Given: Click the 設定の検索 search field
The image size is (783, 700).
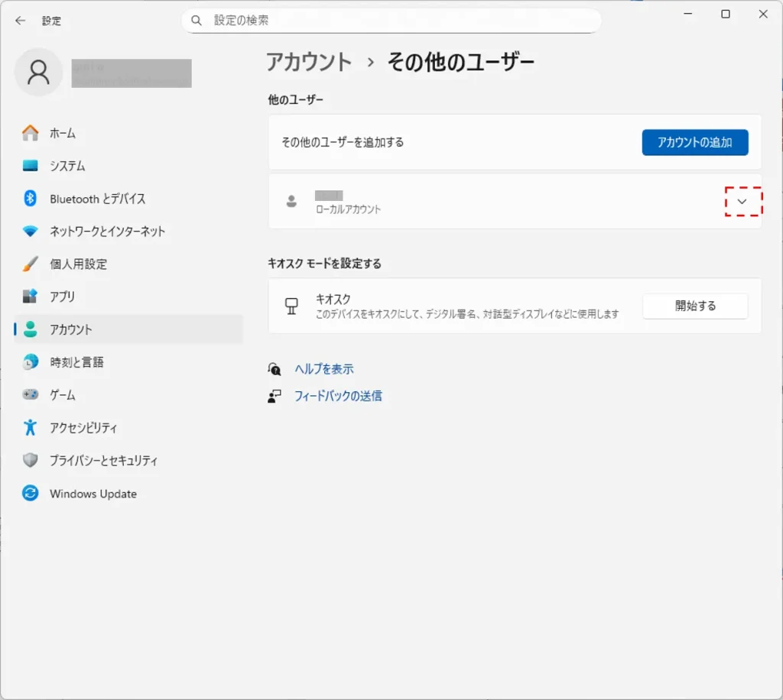Looking at the screenshot, I should [x=398, y=21].
